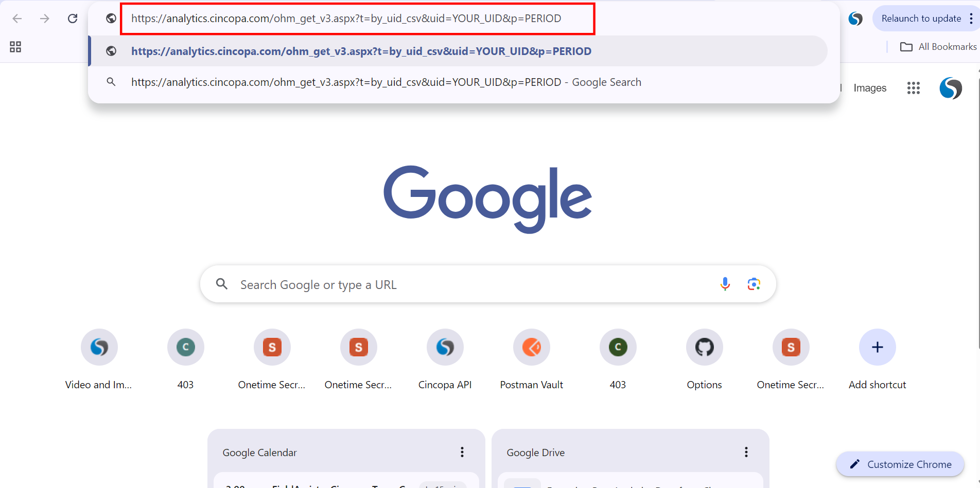Click the browser Forward arrow
The image size is (980, 488).
point(45,19)
